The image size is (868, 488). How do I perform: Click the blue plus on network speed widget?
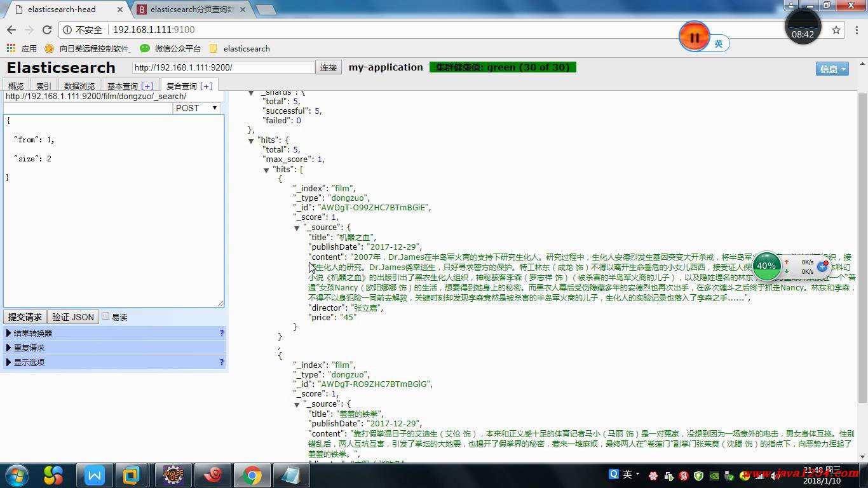coord(822,267)
